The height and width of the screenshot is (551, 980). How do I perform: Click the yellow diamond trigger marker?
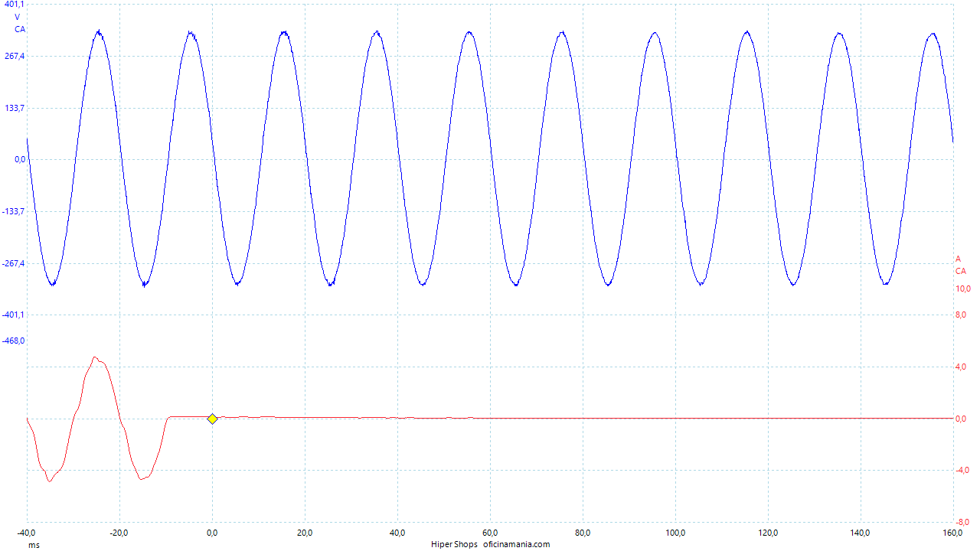click(x=212, y=419)
